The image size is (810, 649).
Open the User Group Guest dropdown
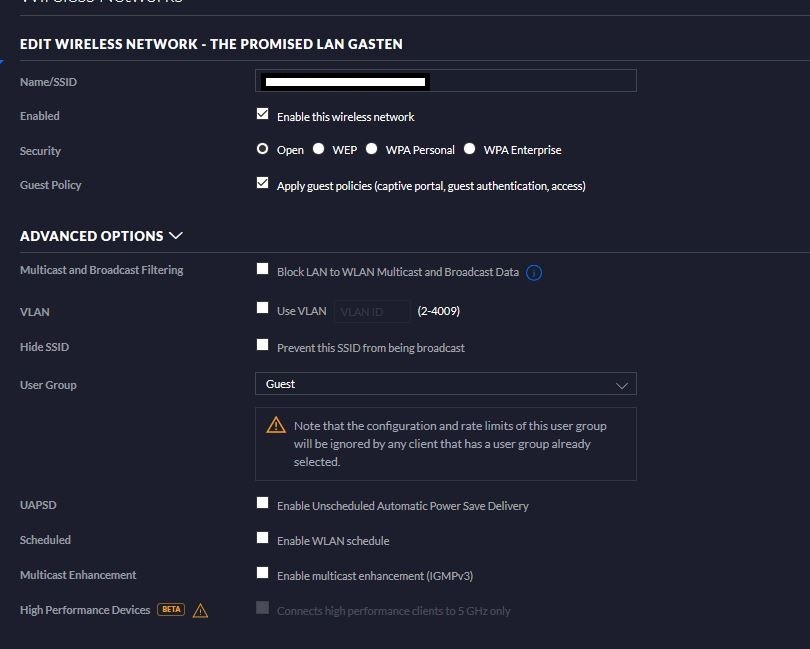pos(445,384)
